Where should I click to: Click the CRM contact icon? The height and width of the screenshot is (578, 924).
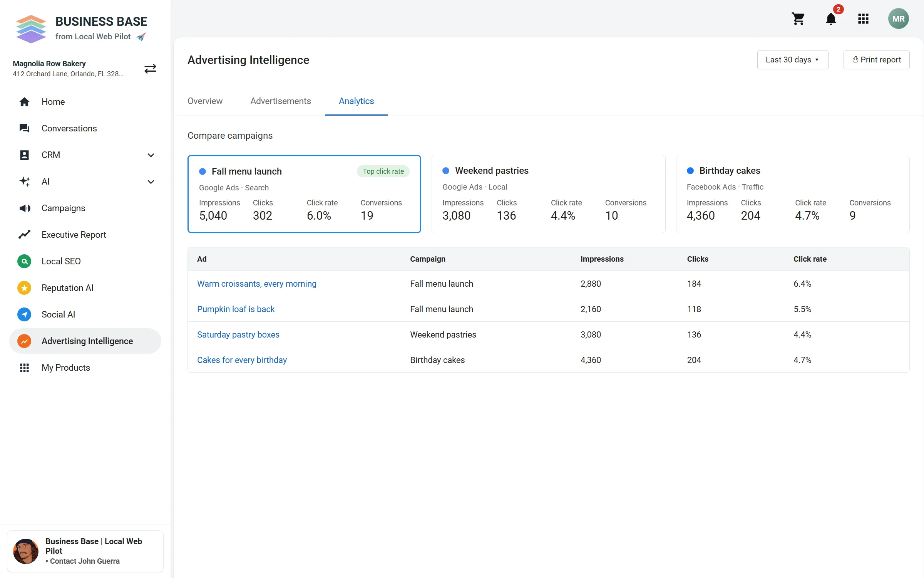coord(24,155)
